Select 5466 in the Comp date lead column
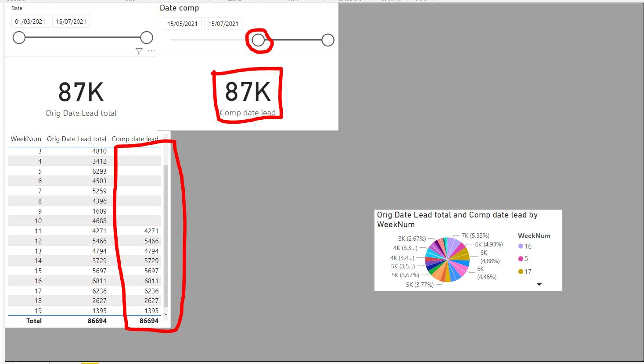The height and width of the screenshot is (364, 644). pyautogui.click(x=151, y=241)
